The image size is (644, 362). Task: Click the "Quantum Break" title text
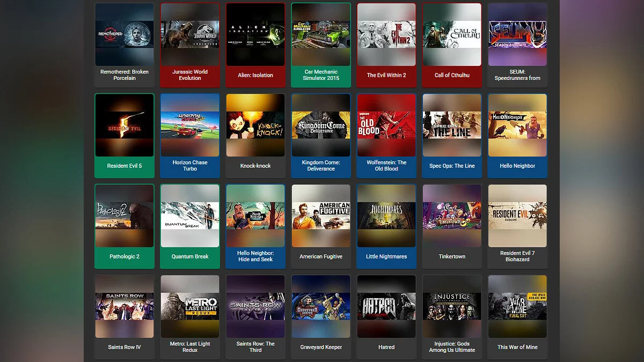coord(190,256)
